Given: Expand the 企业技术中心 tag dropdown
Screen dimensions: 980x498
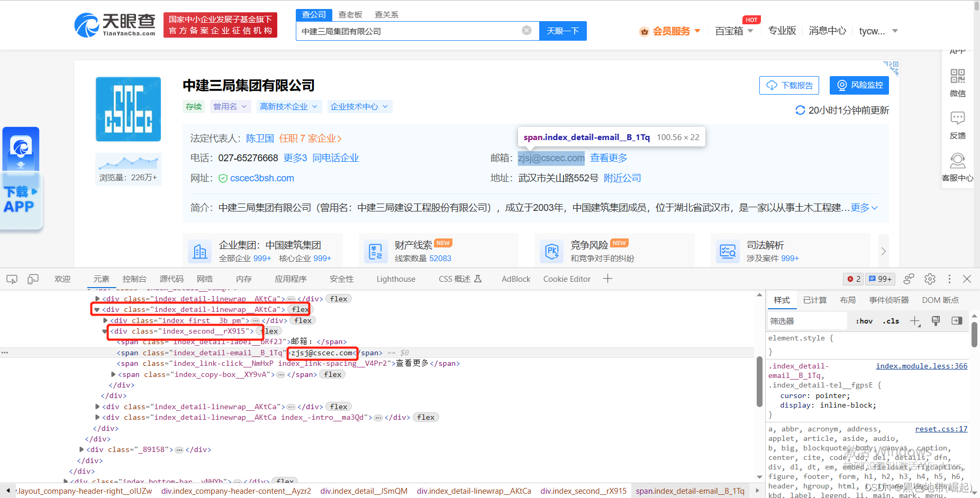Looking at the screenshot, I should pyautogui.click(x=359, y=107).
